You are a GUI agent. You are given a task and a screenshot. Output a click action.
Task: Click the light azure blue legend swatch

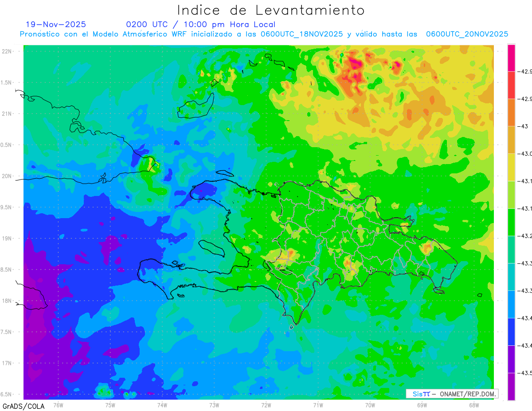click(511, 304)
